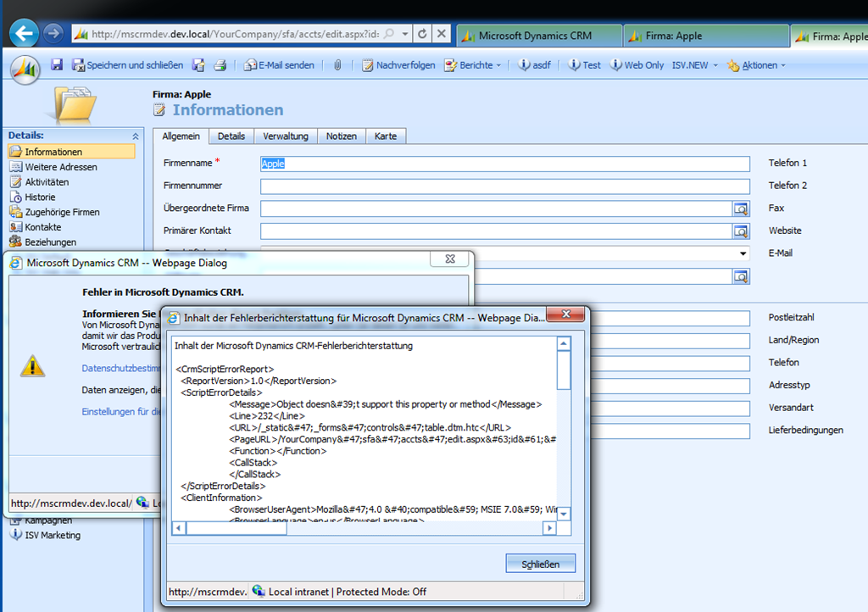The image size is (868, 612).
Task: Refresh the page with reload icon
Action: (x=422, y=34)
